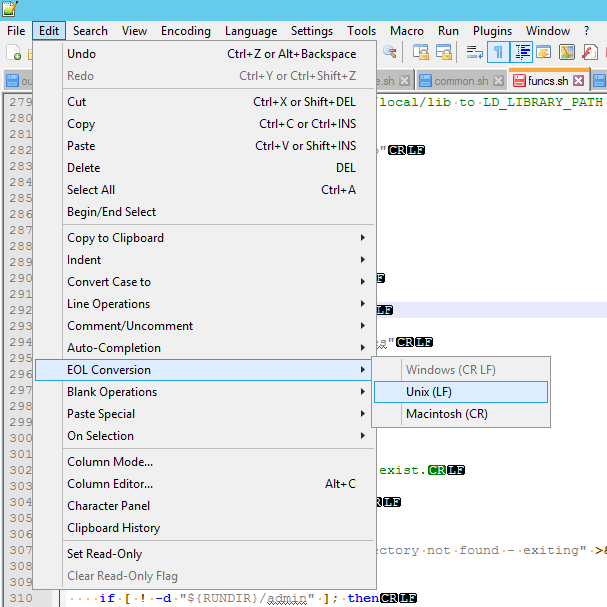Click Select All menu entry
Screen dimensions: 607x607
[x=91, y=190]
